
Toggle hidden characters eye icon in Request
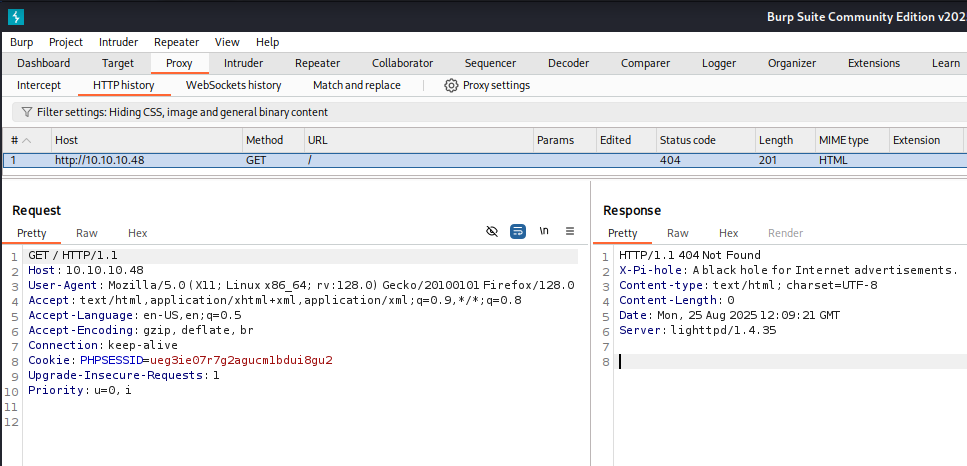(491, 231)
